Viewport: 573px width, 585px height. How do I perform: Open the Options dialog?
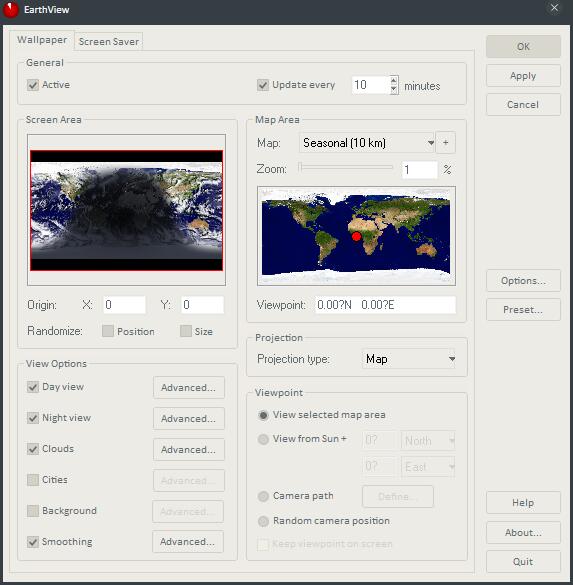tap(523, 281)
